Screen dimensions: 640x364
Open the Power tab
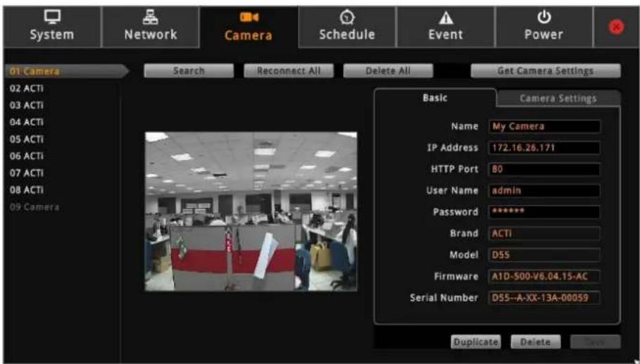coord(544,27)
